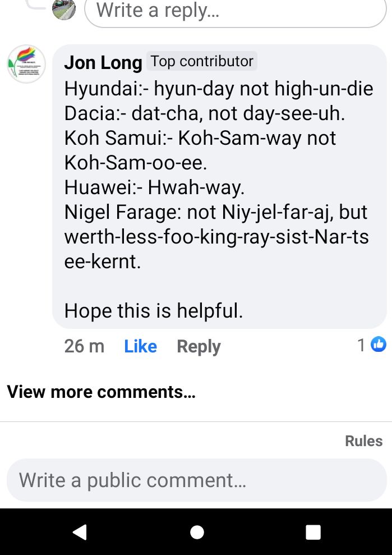Focus the Write a reply field
Viewport: 392px width, 555px height.
pyautogui.click(x=236, y=11)
